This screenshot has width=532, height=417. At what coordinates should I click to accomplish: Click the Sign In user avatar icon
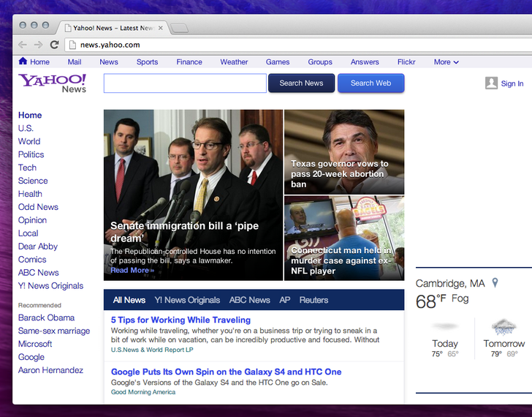coord(491,83)
